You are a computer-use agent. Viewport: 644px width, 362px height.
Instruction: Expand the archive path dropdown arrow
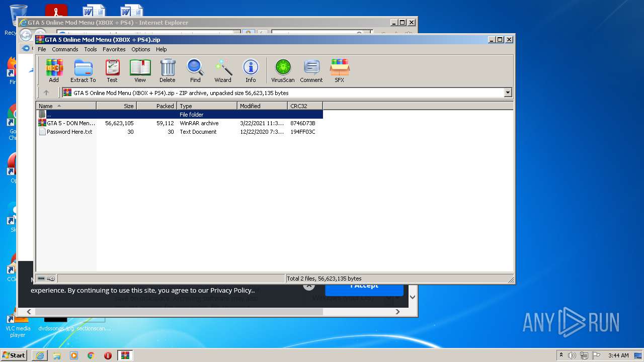508,93
